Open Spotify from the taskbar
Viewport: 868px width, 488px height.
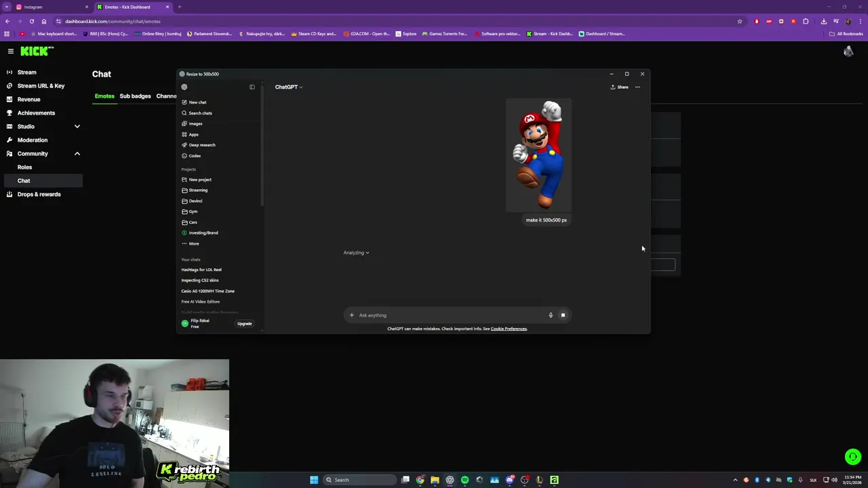[465, 480]
